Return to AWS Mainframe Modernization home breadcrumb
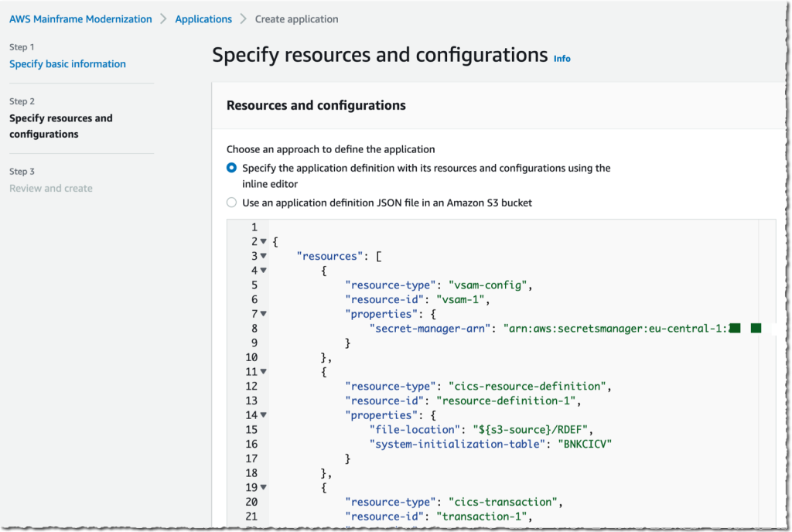This screenshot has width=792, height=532. tap(80, 19)
